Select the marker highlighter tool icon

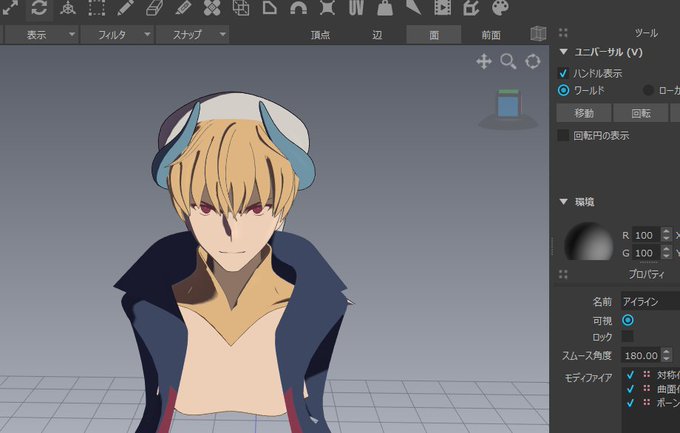point(183,8)
